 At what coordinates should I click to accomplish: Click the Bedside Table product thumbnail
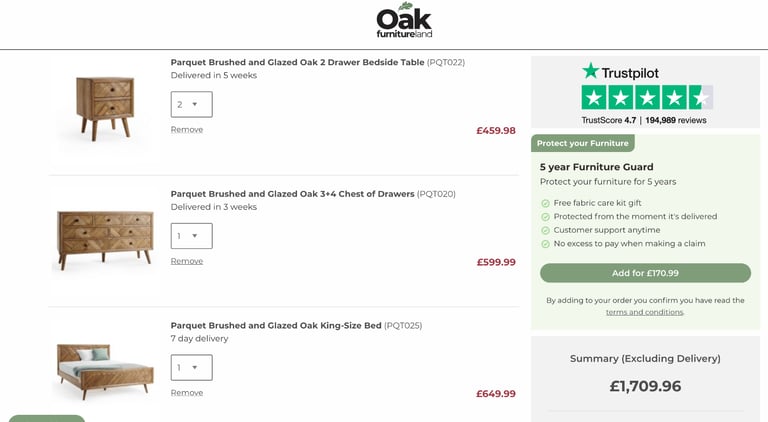(x=105, y=109)
